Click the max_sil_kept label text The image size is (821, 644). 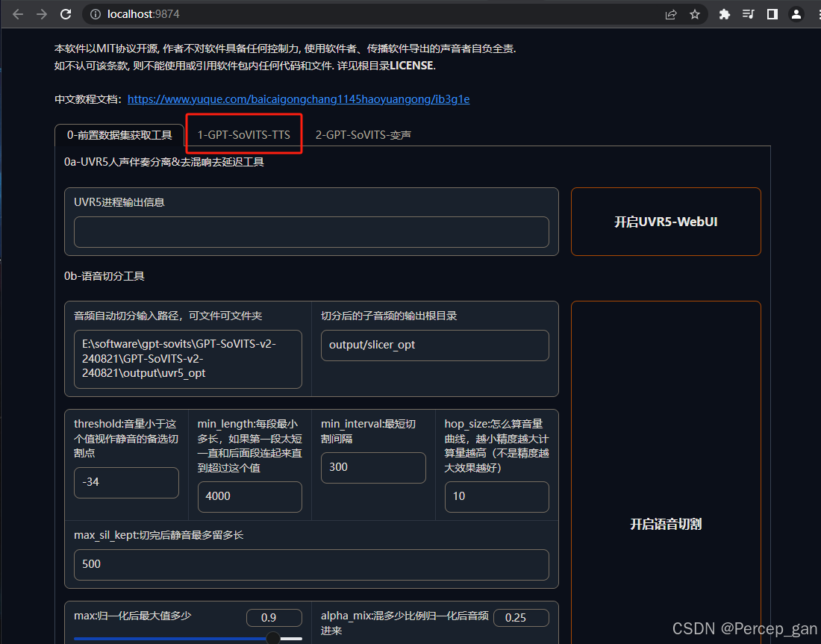(159, 535)
